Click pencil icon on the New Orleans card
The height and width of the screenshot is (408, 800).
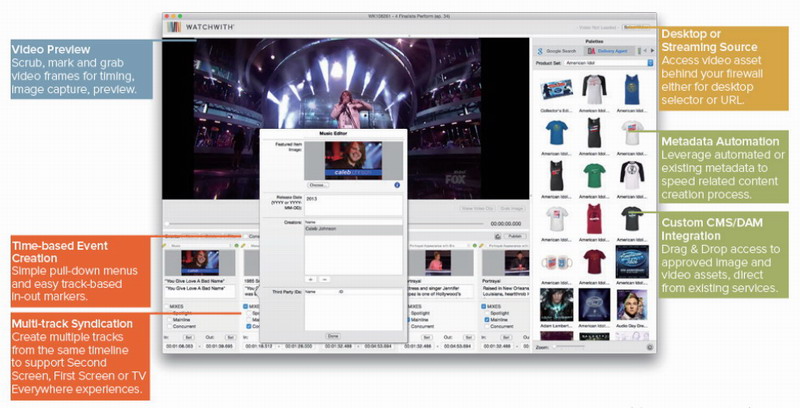pyautogui.click(x=482, y=246)
